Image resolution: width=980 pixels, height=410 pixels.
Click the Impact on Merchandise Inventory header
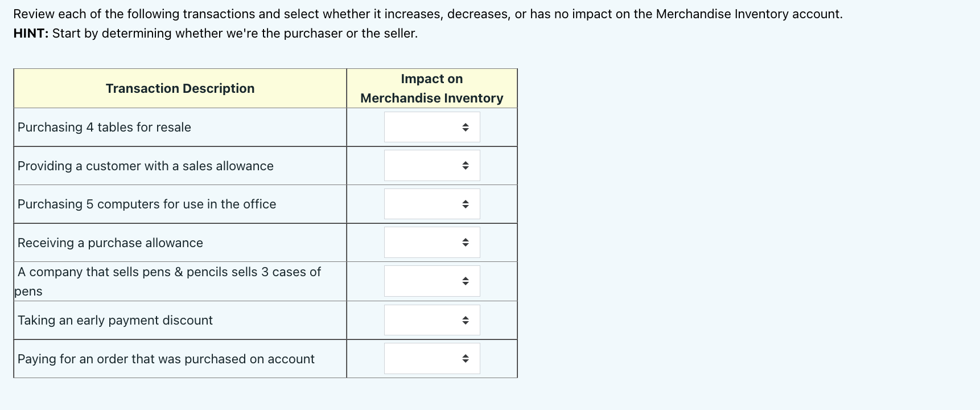click(431, 88)
